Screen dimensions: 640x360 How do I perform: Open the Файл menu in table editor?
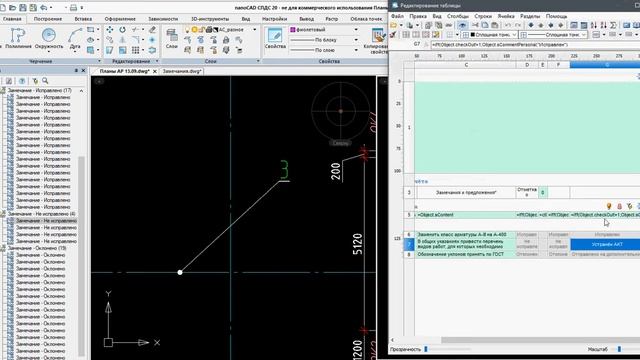click(397, 16)
